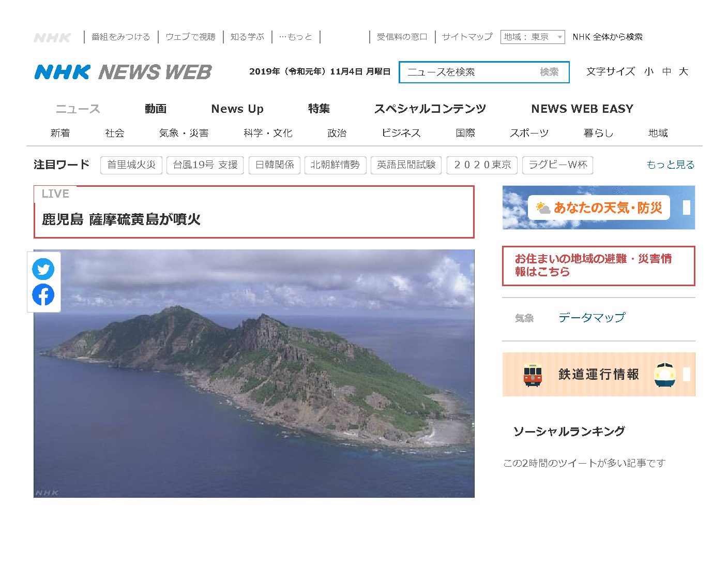The width and height of the screenshot is (728, 563).
Task: Go to the 国際 category
Action: (465, 133)
